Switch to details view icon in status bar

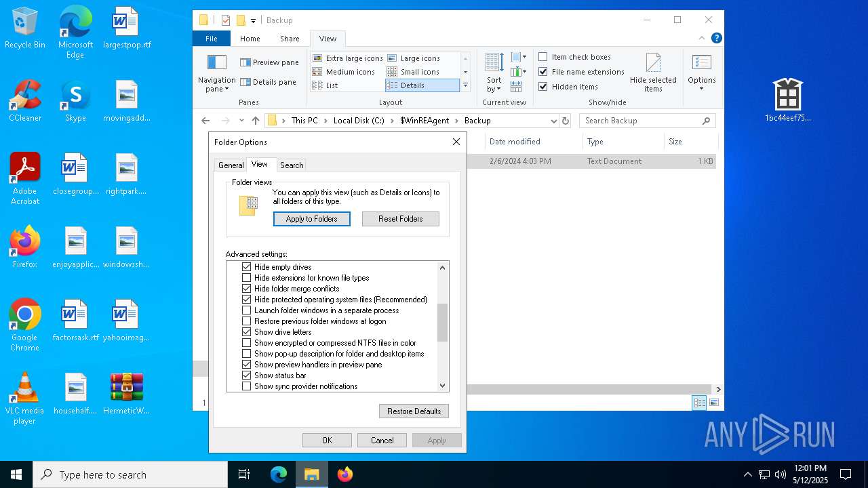pos(699,403)
